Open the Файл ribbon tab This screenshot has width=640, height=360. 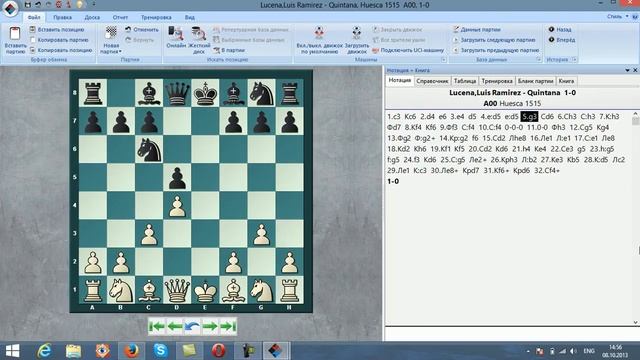click(x=34, y=17)
